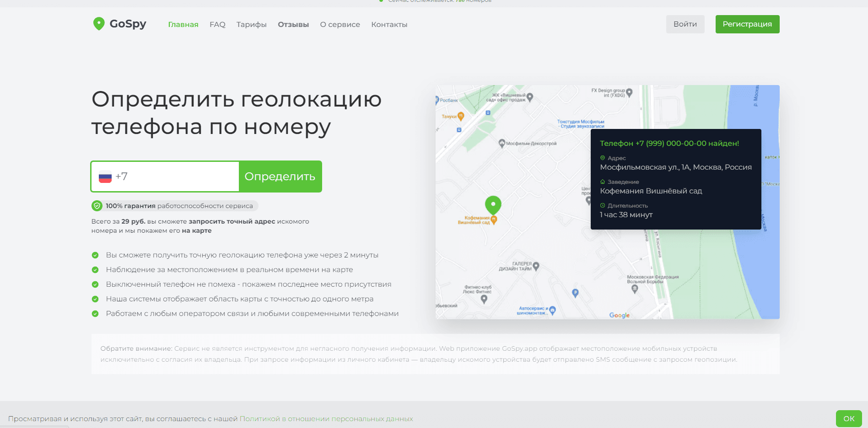Click the green shield guarantee icon

click(97, 206)
